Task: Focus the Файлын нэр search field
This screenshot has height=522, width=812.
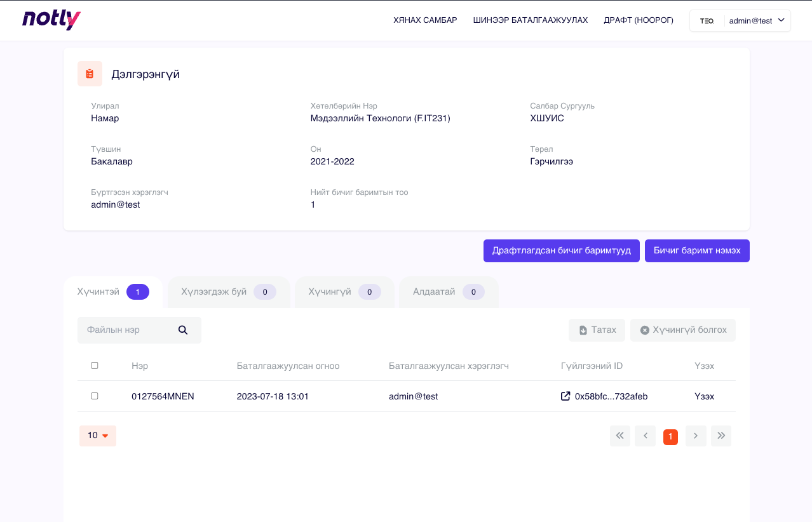Action: tap(127, 330)
